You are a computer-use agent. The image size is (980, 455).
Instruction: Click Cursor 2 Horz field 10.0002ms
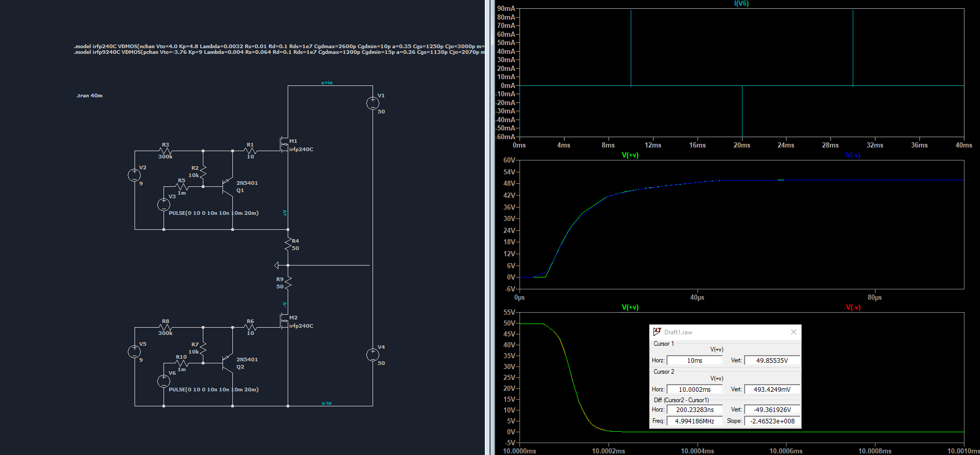(x=694, y=389)
